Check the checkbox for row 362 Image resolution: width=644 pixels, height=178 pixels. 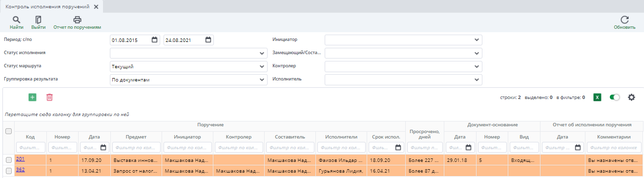(8, 171)
